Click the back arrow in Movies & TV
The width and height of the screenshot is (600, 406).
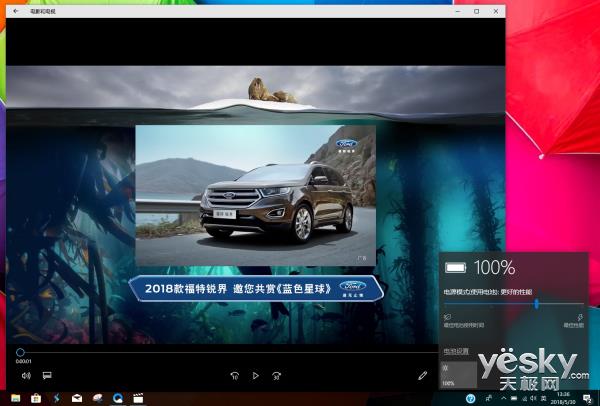(x=15, y=10)
